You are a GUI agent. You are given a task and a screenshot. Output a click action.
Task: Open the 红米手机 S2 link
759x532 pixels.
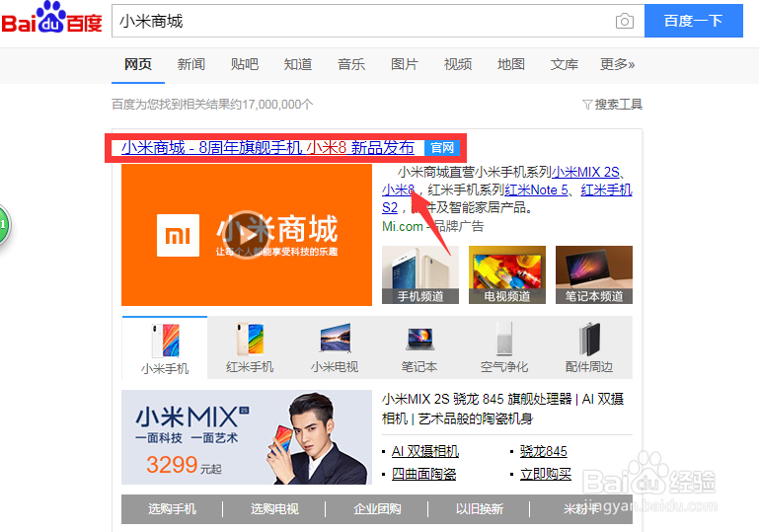(606, 190)
